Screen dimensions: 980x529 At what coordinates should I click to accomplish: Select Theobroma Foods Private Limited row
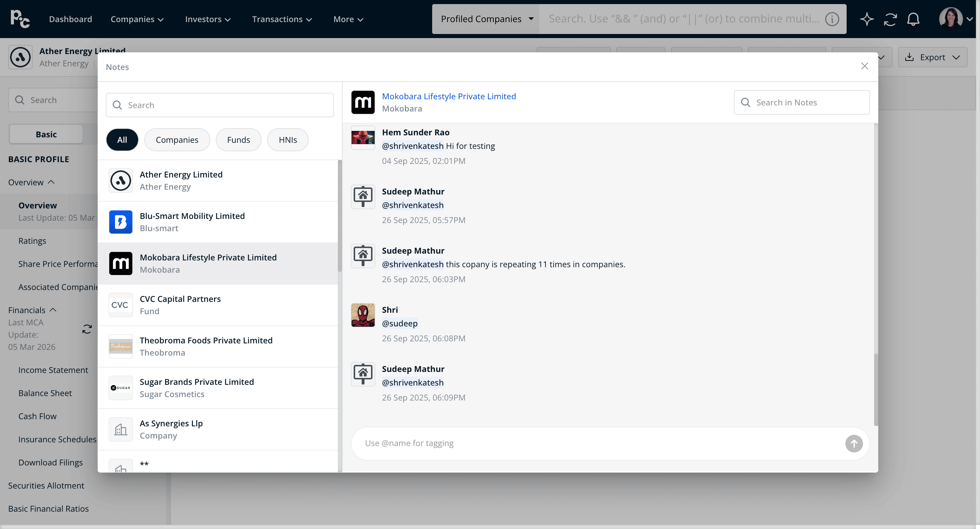[218, 346]
